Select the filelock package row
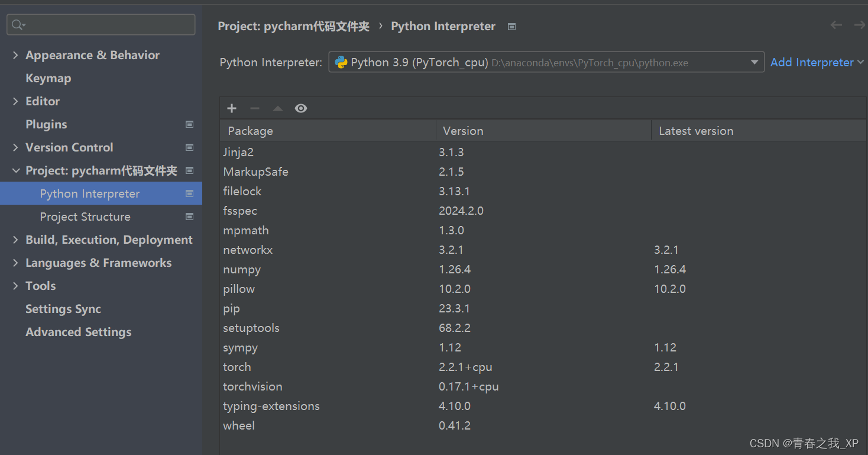Image resolution: width=868 pixels, height=455 pixels. 543,191
